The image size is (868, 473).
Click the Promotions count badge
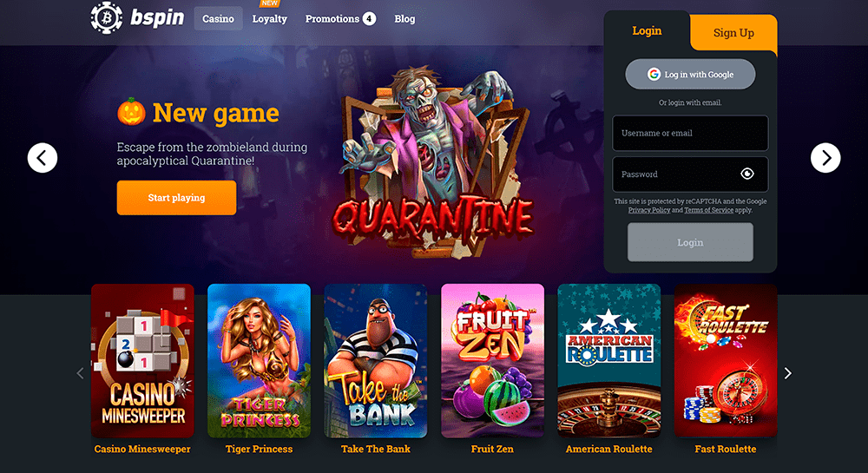369,19
